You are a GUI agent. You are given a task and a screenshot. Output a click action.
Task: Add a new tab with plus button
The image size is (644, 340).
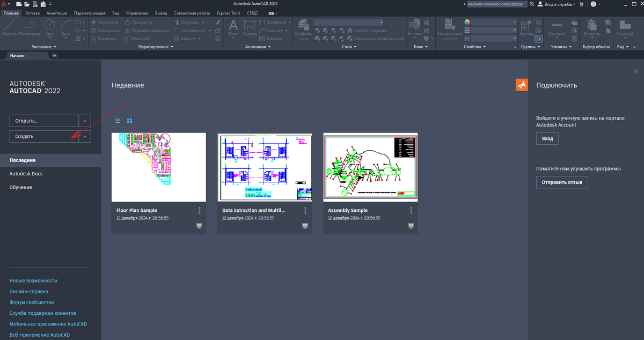point(54,56)
